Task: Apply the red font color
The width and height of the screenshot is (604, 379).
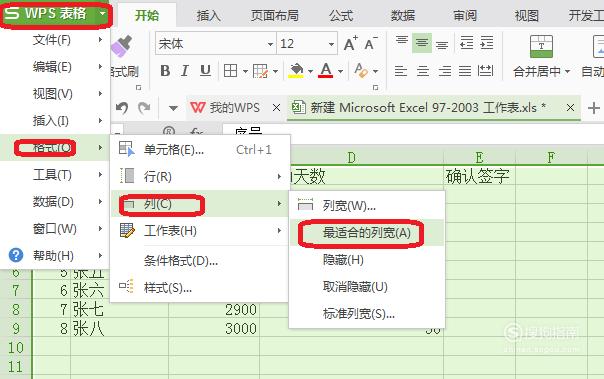Action: pyautogui.click(x=326, y=71)
